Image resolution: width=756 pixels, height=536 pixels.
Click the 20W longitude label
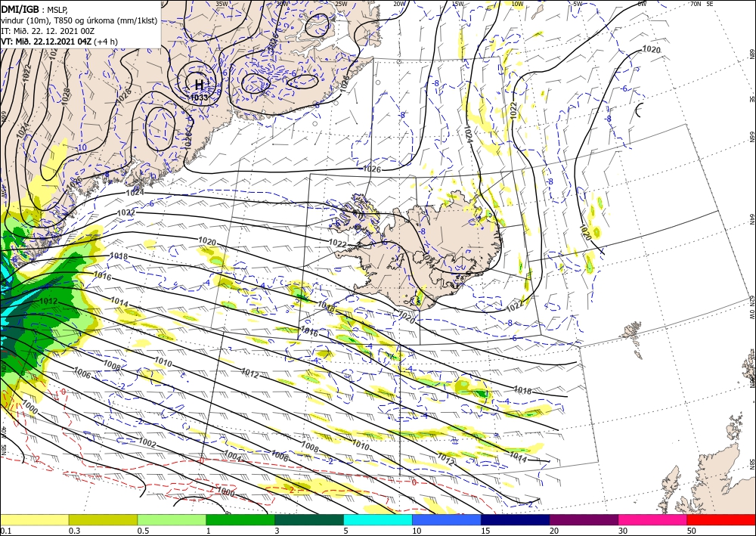point(399,4)
